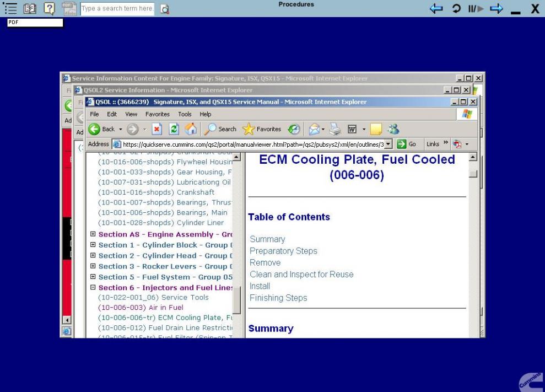Screen dimensions: 545x392
Task: Open mail with the envelope icon
Action: (x=315, y=128)
